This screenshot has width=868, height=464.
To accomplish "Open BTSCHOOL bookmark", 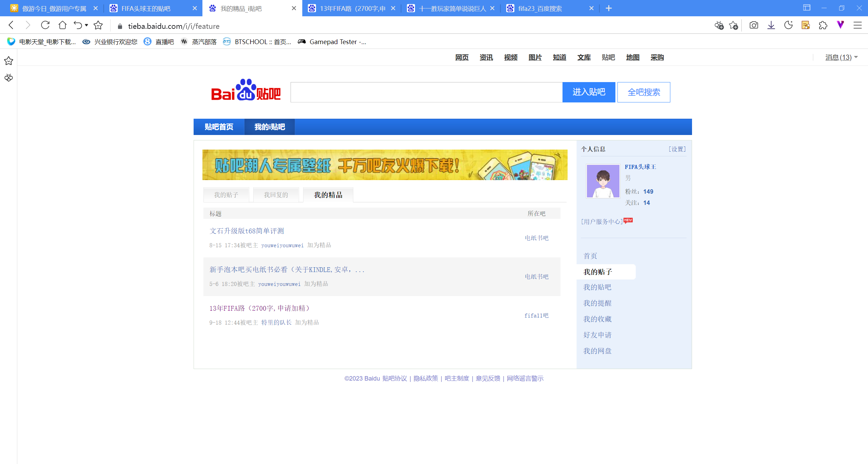I will (257, 42).
